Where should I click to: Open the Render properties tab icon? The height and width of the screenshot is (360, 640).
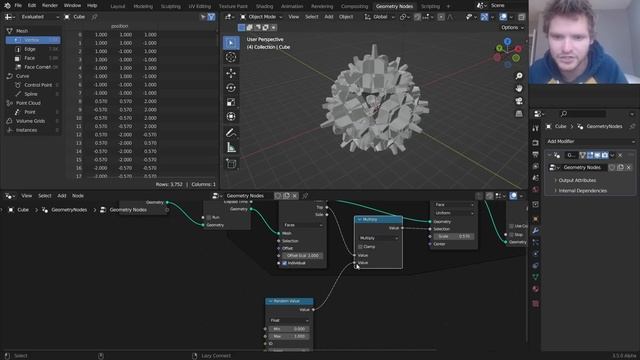[536, 143]
